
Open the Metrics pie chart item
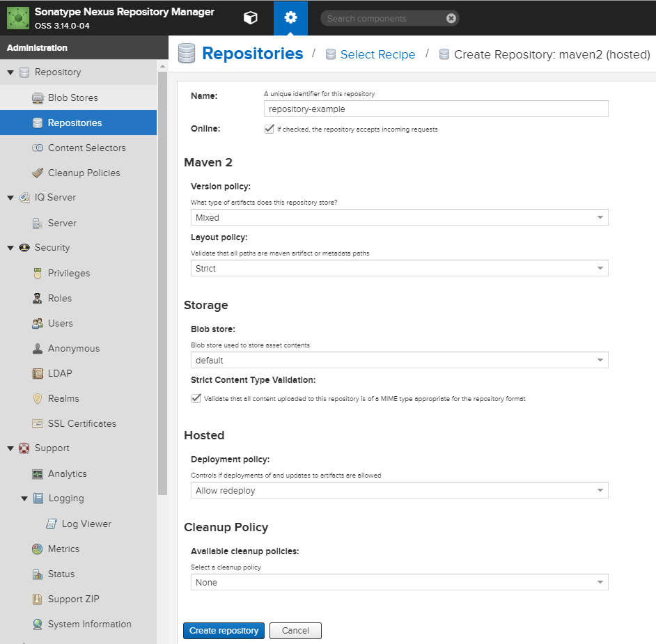coord(78,549)
